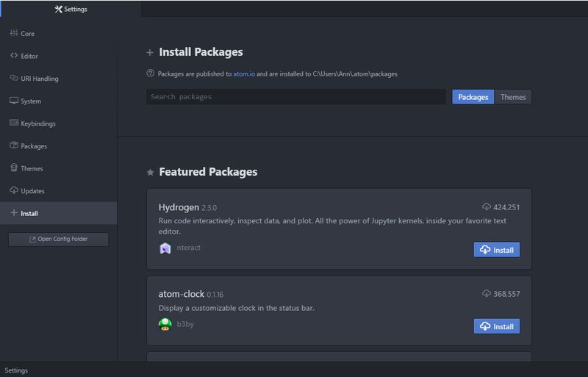Install the Hydrogen package
This screenshot has height=377, width=588.
(x=497, y=250)
